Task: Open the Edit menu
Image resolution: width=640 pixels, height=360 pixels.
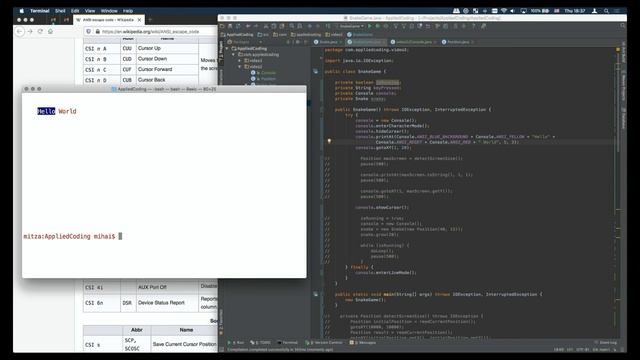Action: 75,11
